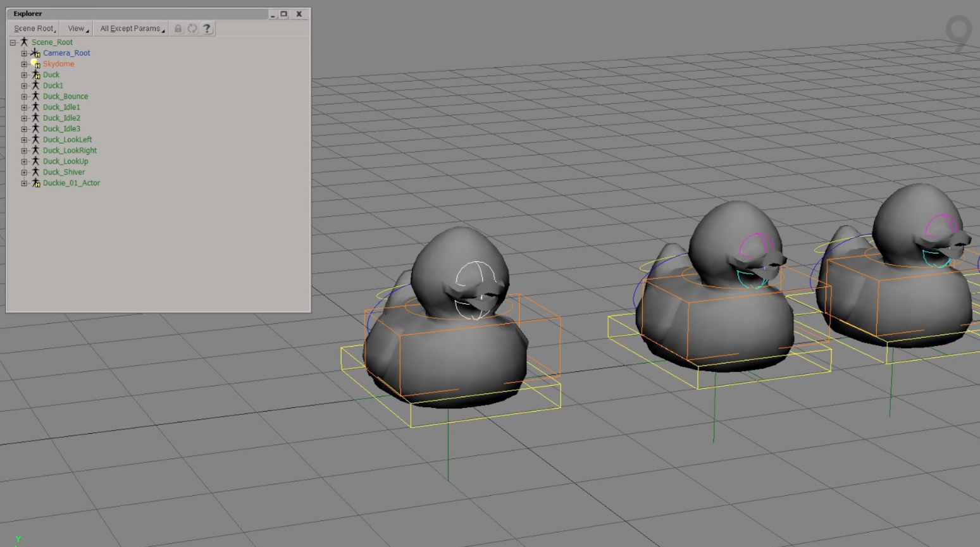Image resolution: width=980 pixels, height=547 pixels.
Task: Expand the Duck_Idle1 node
Action: [x=24, y=107]
